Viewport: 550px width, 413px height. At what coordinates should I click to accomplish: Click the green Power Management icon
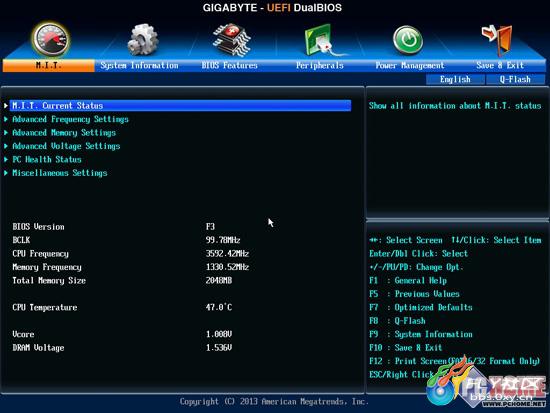(x=408, y=40)
